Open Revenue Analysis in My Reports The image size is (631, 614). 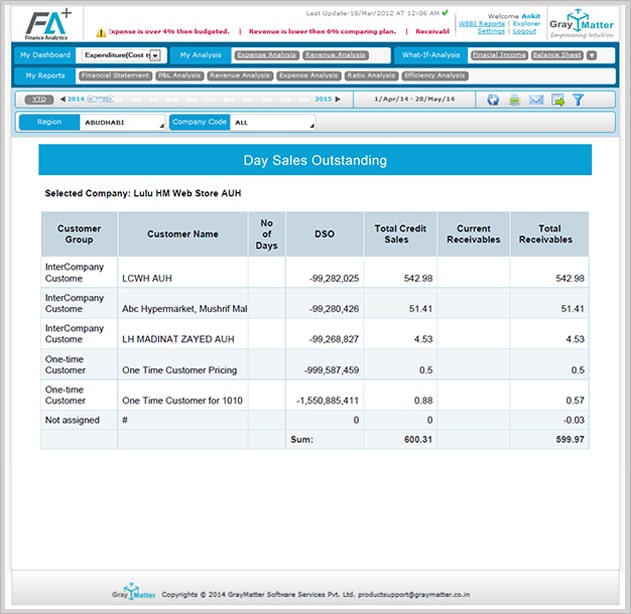point(240,76)
